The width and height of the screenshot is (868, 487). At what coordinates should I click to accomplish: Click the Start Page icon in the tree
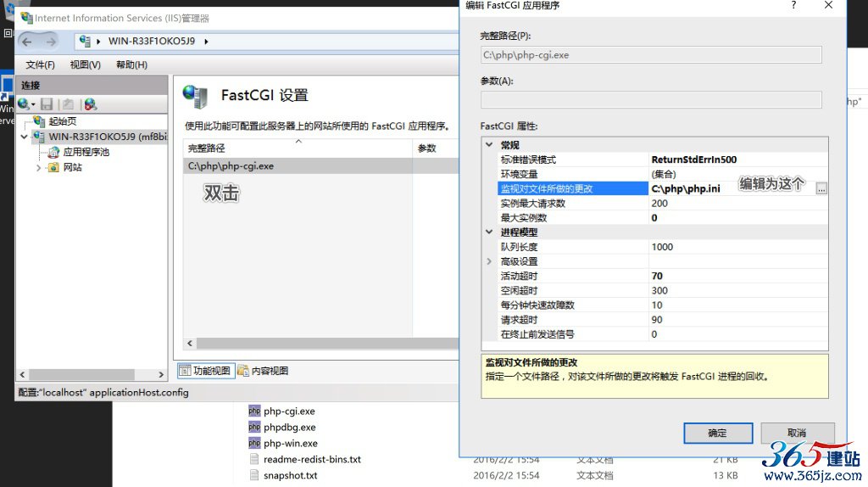(x=39, y=120)
